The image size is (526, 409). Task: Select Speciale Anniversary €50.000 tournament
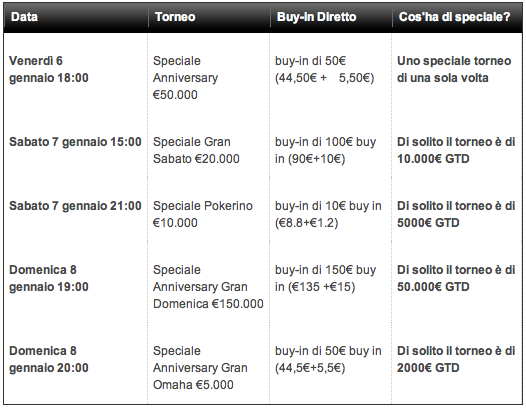coord(186,78)
